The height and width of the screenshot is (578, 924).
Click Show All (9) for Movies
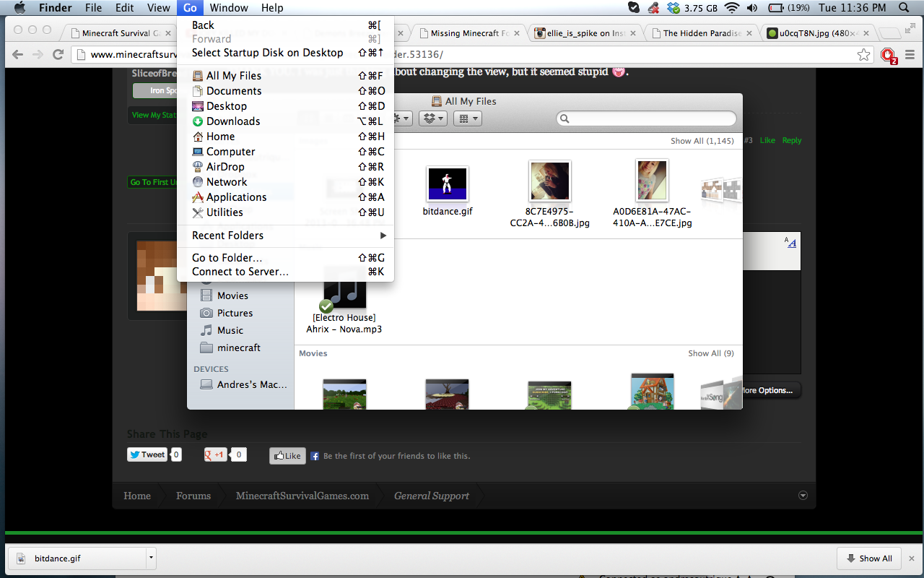tap(711, 353)
